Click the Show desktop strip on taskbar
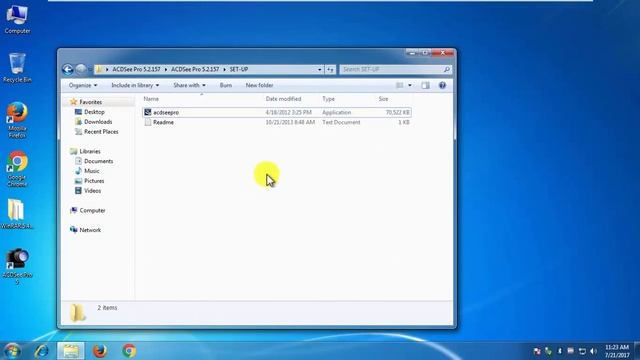 click(637, 351)
